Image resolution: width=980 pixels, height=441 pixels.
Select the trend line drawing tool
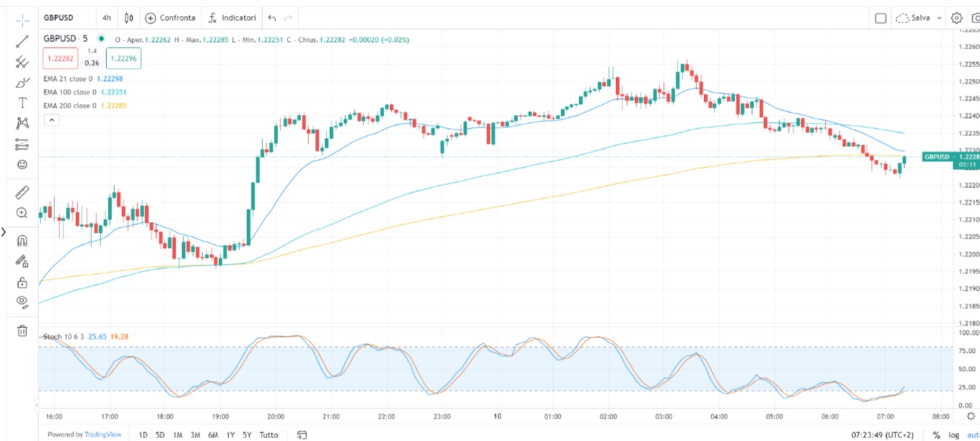pyautogui.click(x=22, y=41)
